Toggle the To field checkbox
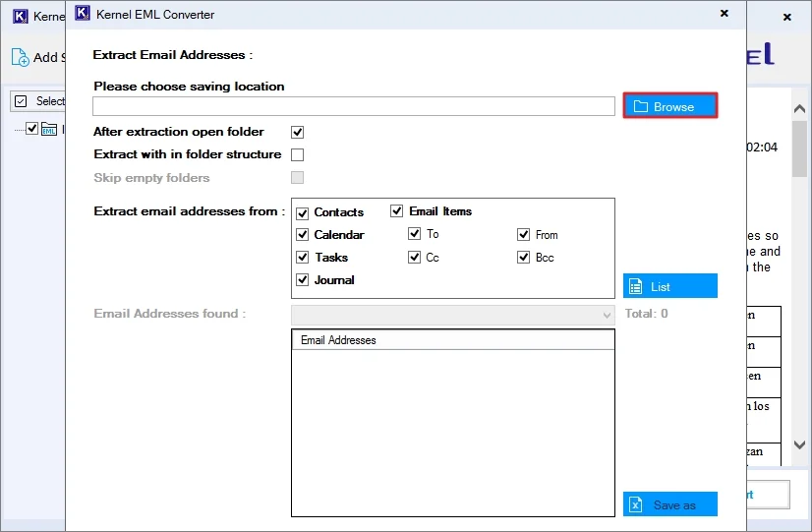Screen dimensions: 812x532 coord(414,234)
